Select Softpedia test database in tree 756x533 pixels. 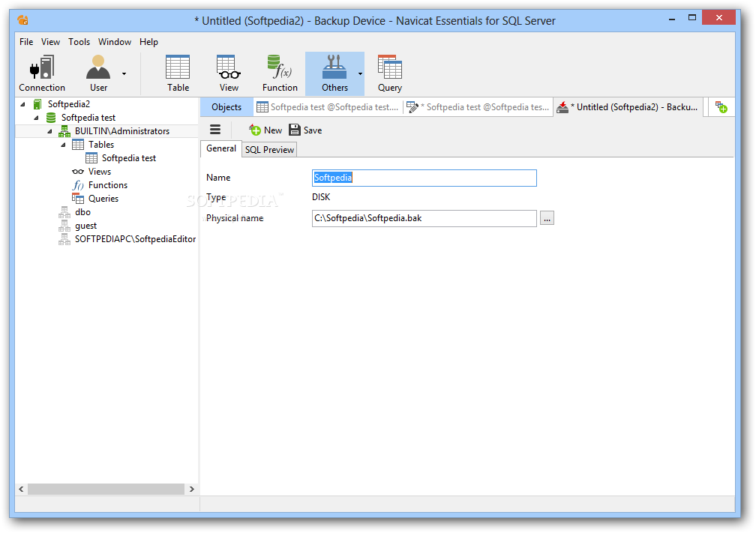coord(88,118)
